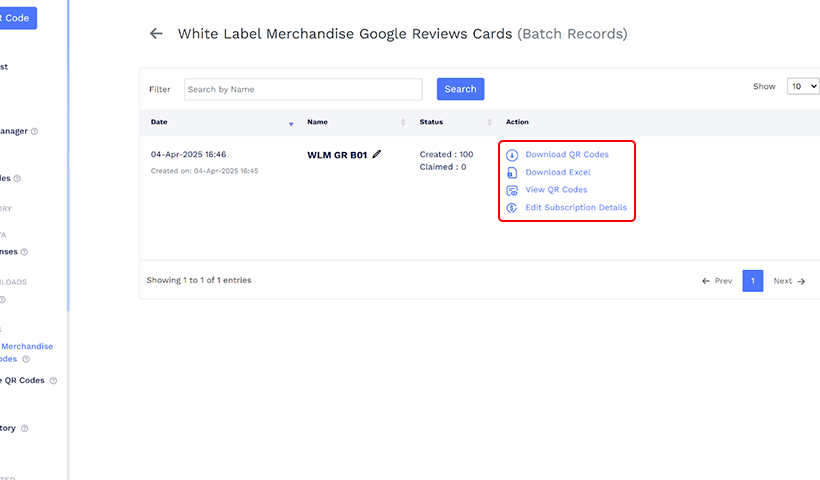
Task: Click the Download Excel file icon
Action: 512,173
